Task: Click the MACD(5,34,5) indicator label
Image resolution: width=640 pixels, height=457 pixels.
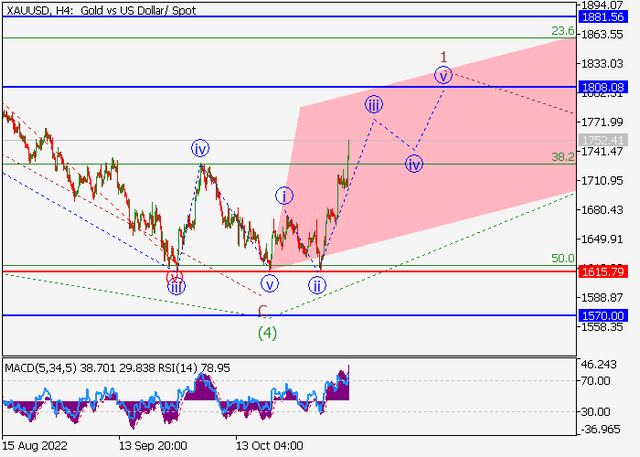Action: [x=41, y=368]
